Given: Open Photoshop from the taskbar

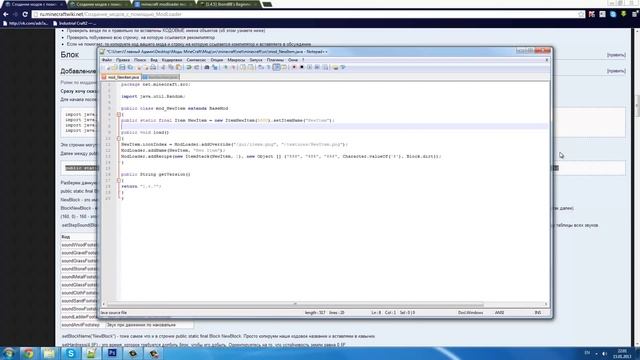Looking at the screenshot, I should (x=112, y=353).
